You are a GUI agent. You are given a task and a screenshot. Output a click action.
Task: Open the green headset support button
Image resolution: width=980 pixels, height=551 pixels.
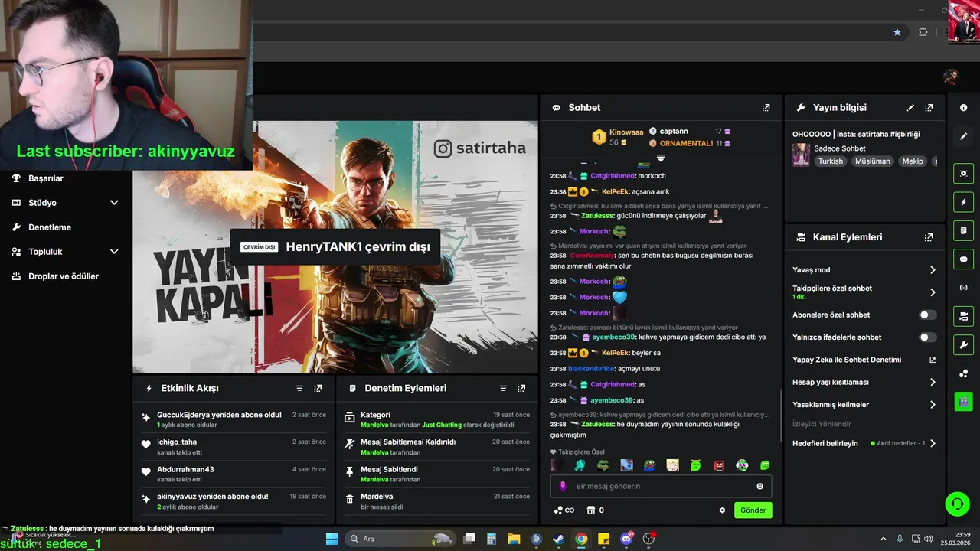coord(957,504)
